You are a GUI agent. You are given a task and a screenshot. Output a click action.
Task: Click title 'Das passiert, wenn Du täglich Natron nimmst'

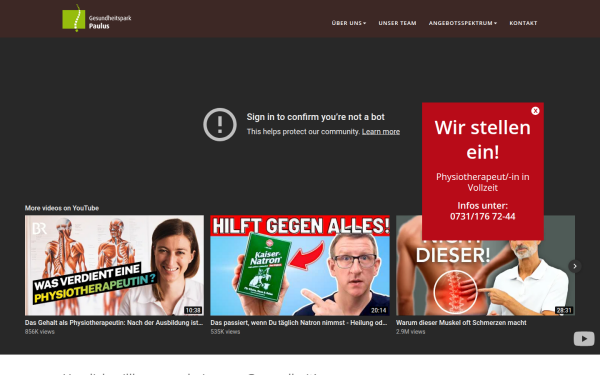[x=299, y=323]
